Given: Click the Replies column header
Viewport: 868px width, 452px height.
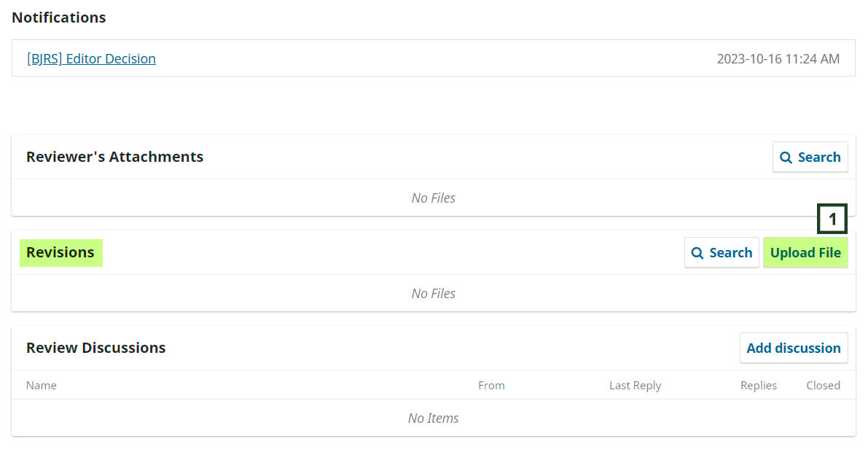Looking at the screenshot, I should tap(759, 386).
